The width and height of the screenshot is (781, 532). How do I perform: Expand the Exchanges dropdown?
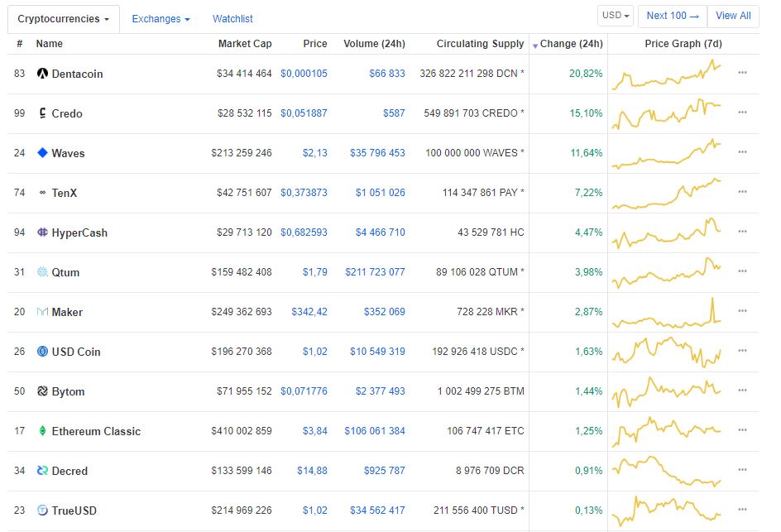coord(161,19)
